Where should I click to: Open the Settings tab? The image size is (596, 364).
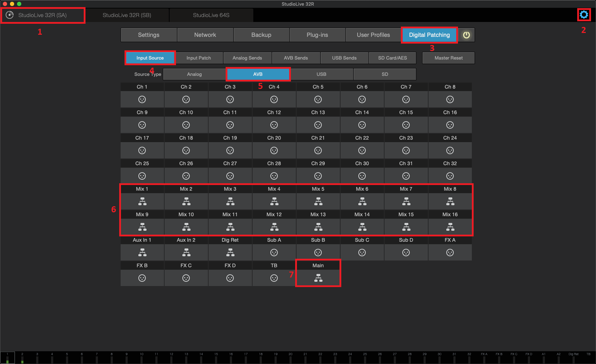click(149, 35)
